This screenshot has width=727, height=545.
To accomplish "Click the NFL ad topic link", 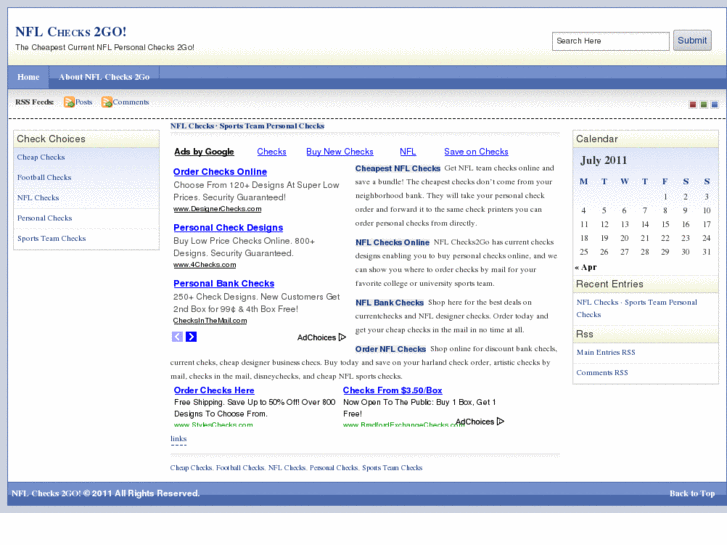I will 408,152.
